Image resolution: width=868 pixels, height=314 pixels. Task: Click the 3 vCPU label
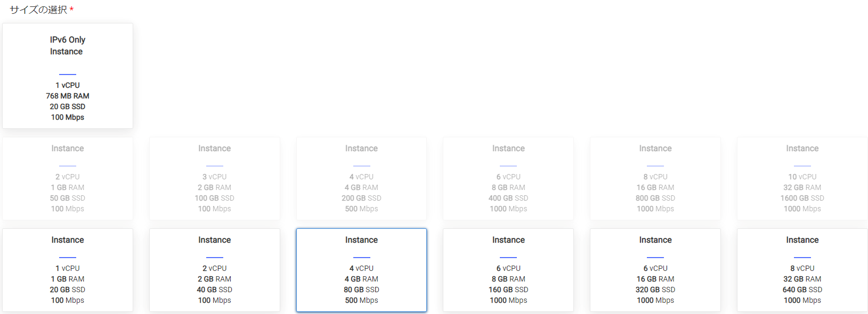coord(214,177)
